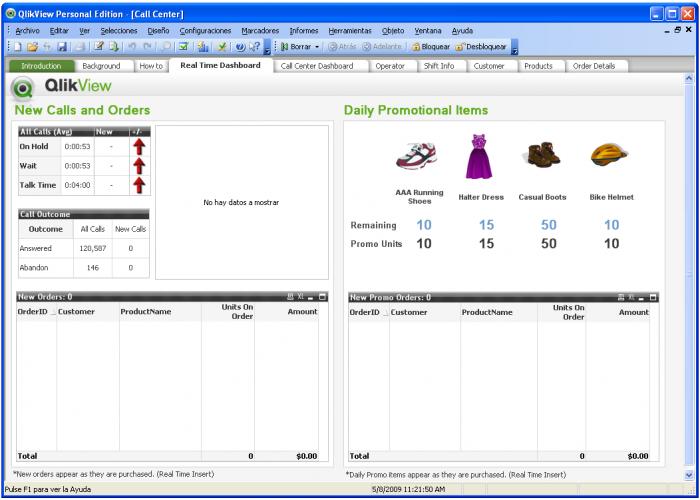
Task: Click the Reload data toolbar icon
Action: pyautogui.click(x=113, y=47)
